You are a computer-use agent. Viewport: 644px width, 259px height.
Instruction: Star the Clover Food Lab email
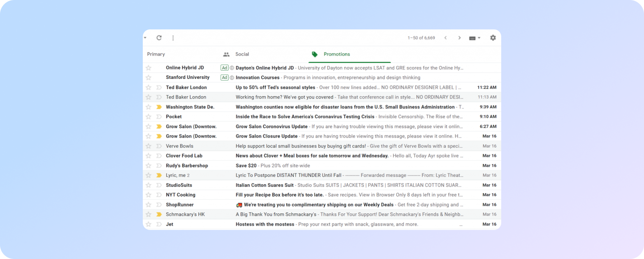tap(149, 156)
